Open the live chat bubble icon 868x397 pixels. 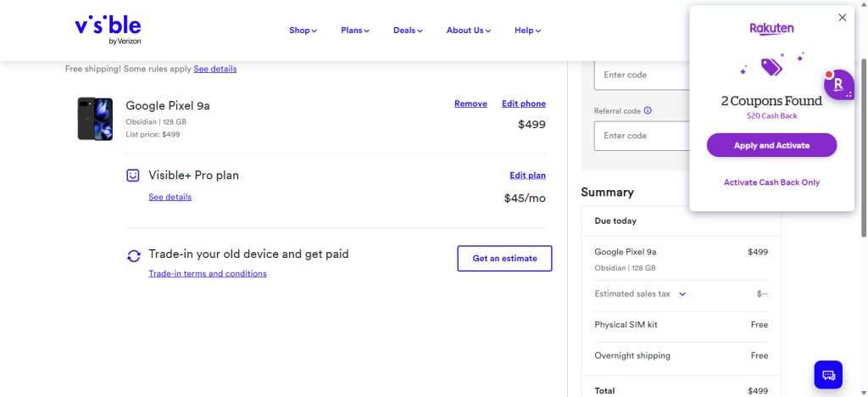point(828,375)
